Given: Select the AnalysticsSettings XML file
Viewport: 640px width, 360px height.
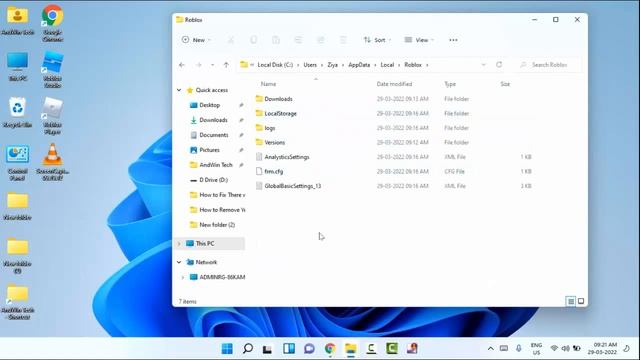Looking at the screenshot, I should (287, 157).
